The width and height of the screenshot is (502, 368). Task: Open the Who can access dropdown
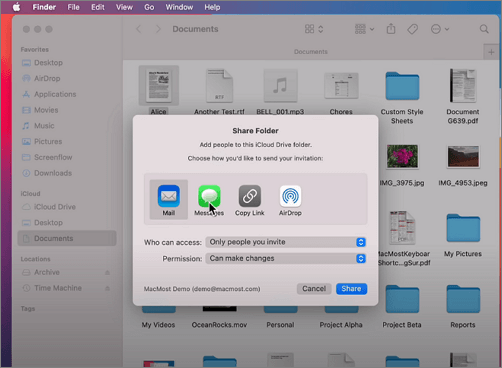[x=286, y=242]
